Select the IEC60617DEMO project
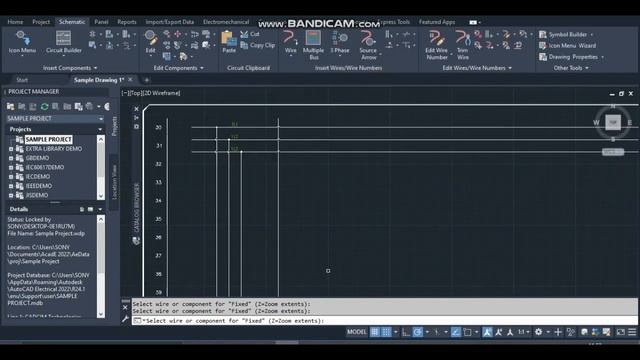 tap(45, 167)
